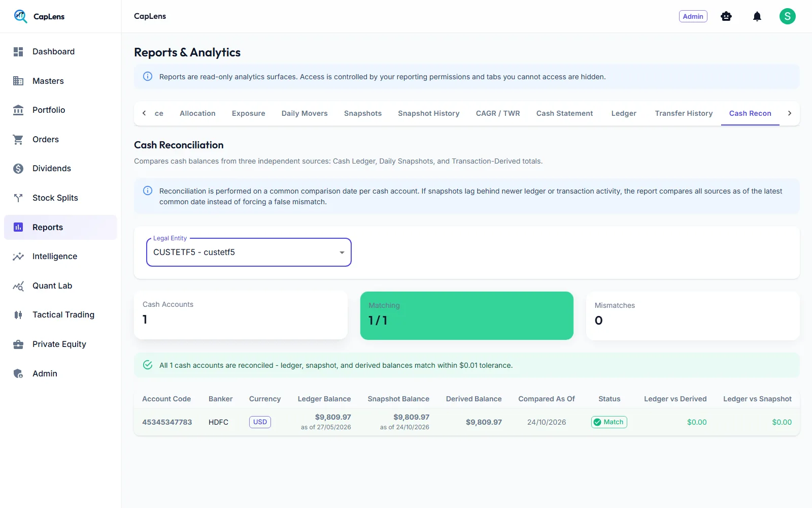Open the Transfer History tab
The height and width of the screenshot is (508, 812).
pyautogui.click(x=684, y=113)
